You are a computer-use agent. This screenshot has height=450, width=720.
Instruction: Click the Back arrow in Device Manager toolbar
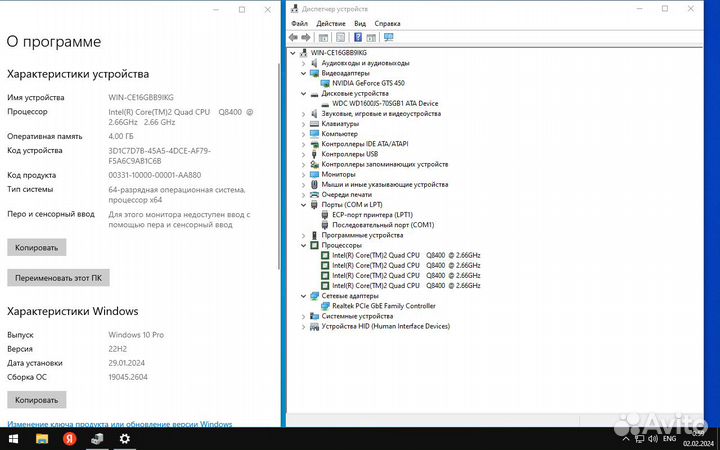tap(293, 37)
